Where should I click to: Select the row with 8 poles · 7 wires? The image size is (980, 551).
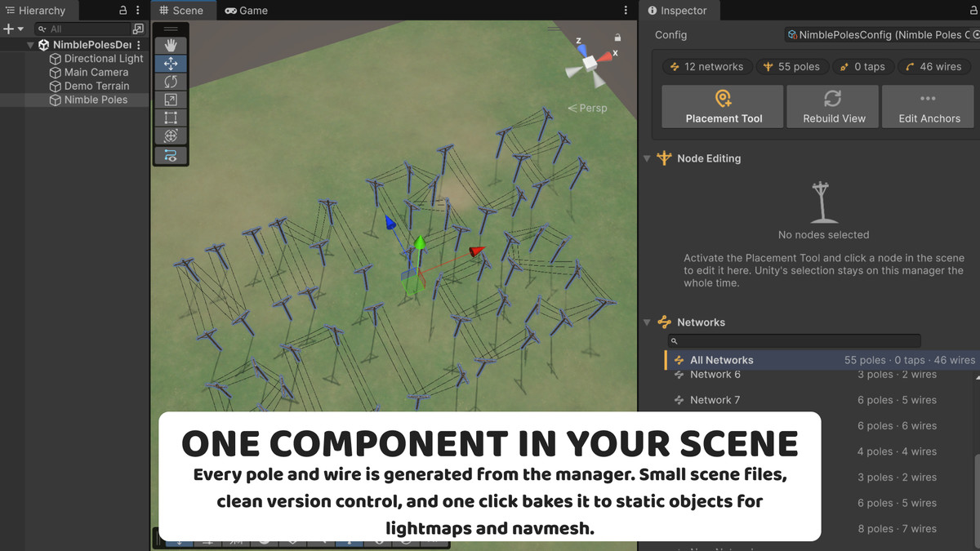pos(897,529)
